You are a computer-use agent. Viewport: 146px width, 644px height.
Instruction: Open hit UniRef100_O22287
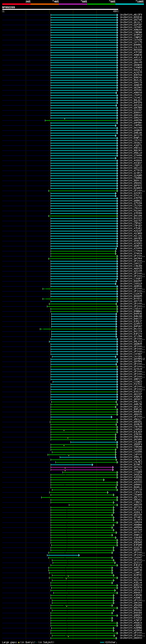(131, 110)
